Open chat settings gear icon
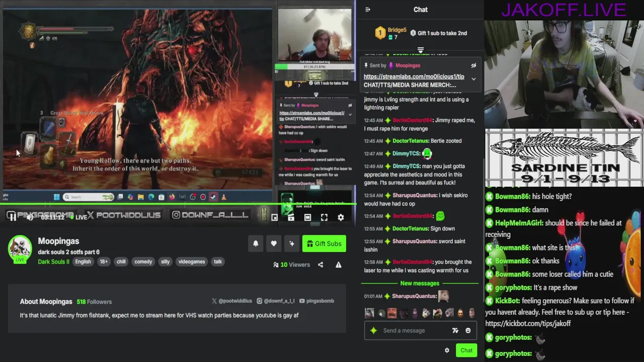 (x=447, y=350)
